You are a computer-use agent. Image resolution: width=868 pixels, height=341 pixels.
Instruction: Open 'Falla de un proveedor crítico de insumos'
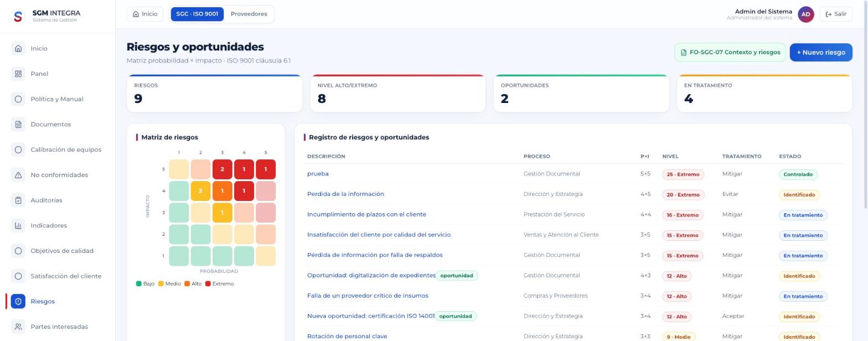coord(368,296)
